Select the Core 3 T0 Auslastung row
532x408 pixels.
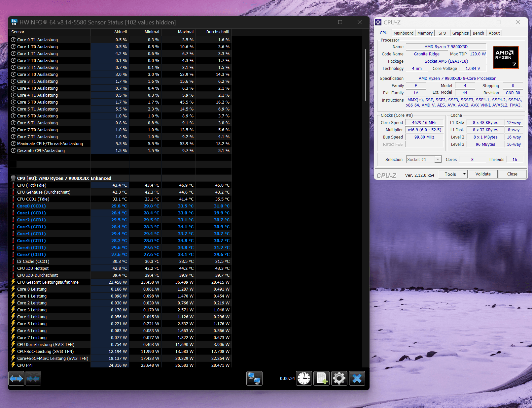(120, 74)
